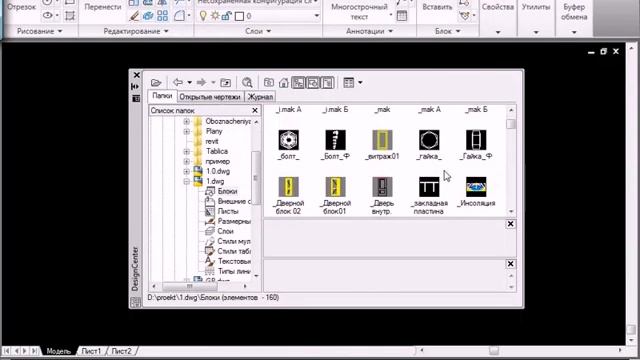Expand the Слои ribbon panel
Viewport: 640px width, 360px height.
258,31
